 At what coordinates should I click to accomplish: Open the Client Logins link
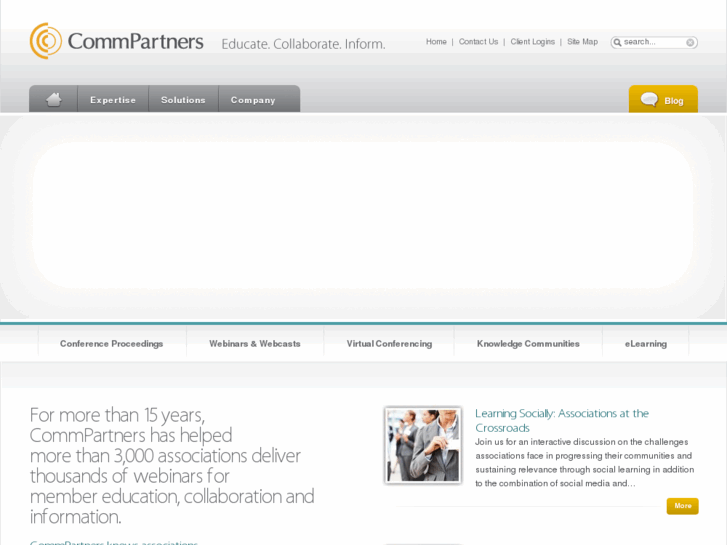tap(533, 42)
